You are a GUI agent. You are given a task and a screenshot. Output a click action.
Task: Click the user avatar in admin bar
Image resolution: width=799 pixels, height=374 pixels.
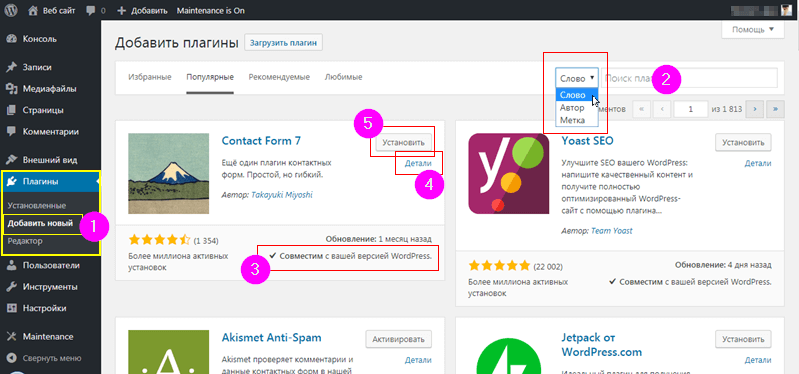coord(787,10)
